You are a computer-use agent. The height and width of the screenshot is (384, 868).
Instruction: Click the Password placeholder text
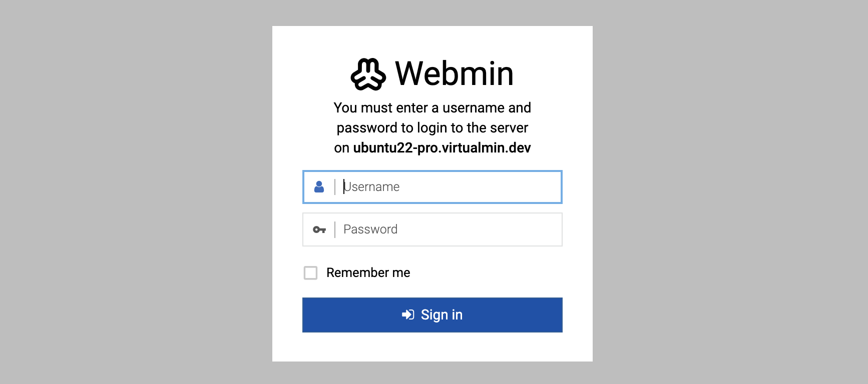370,229
